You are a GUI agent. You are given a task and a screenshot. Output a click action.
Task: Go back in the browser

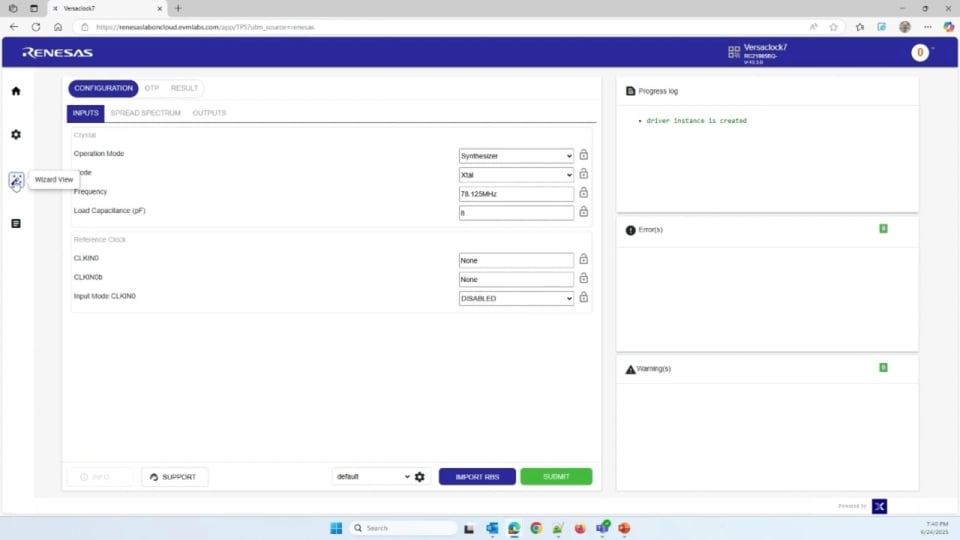(14, 27)
